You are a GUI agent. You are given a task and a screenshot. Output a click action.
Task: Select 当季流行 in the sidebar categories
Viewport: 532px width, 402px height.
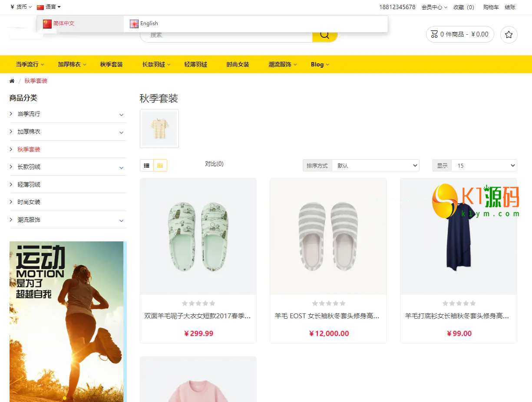[29, 114]
